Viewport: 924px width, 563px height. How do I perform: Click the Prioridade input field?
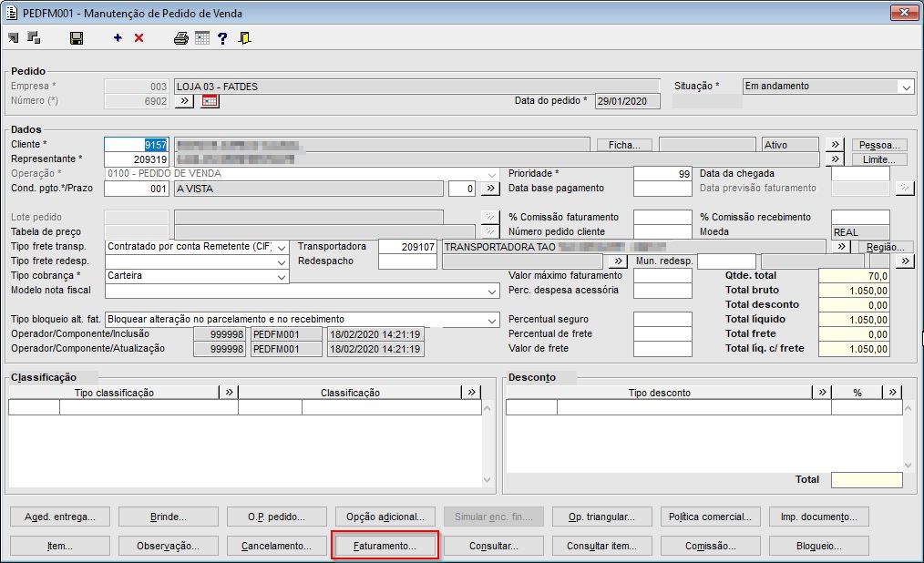(662, 174)
